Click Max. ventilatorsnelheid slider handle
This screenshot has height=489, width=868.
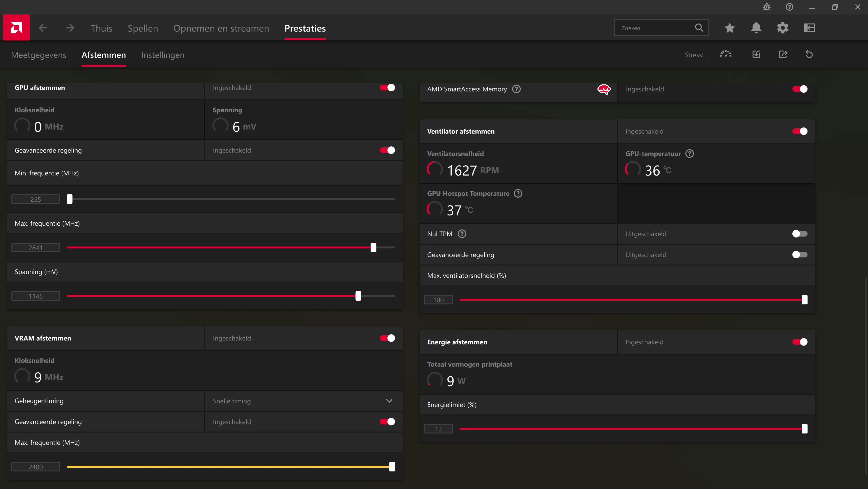(x=804, y=300)
